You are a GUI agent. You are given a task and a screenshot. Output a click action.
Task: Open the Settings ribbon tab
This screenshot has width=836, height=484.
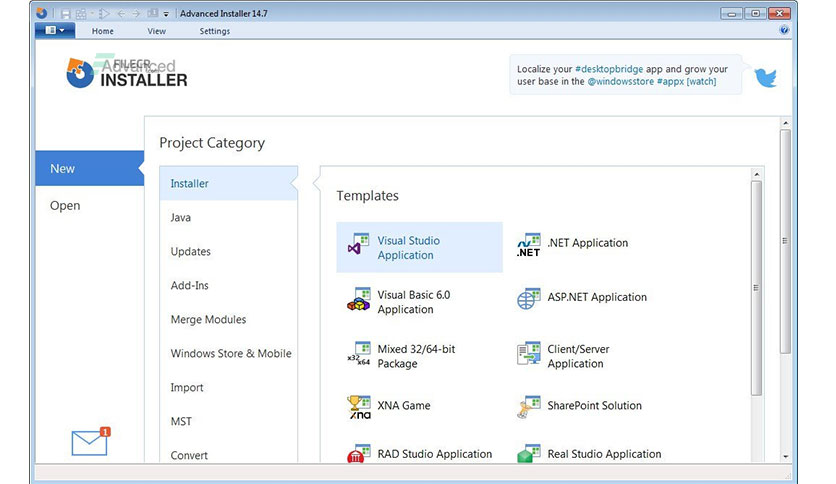[x=215, y=31]
